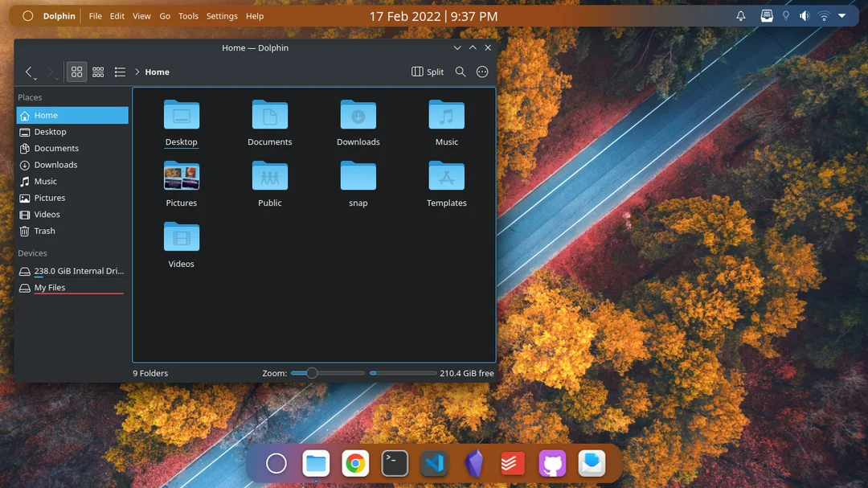The height and width of the screenshot is (488, 868).
Task: Open the Control hamburger menu in Dolphin
Action: pos(482,72)
